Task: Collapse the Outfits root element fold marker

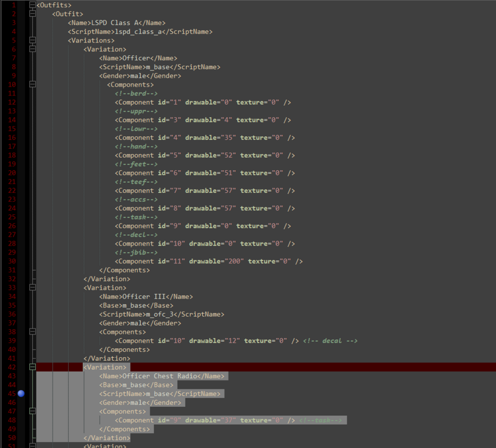Action: pos(33,5)
